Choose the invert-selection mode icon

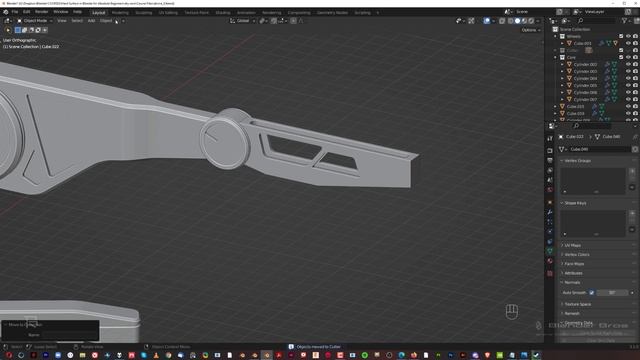pos(38,30)
